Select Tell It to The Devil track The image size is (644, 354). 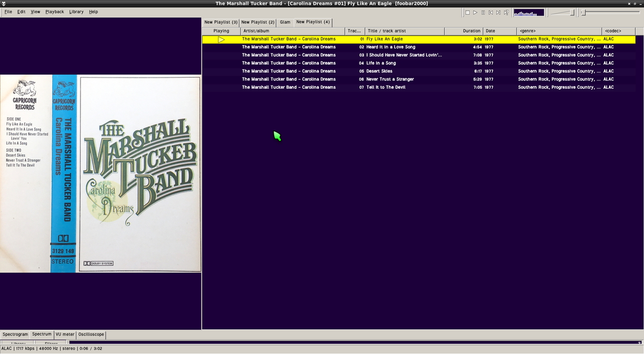coord(419,88)
